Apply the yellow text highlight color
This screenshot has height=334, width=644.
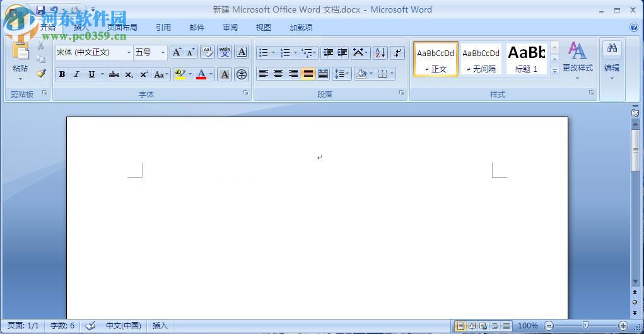[180, 75]
